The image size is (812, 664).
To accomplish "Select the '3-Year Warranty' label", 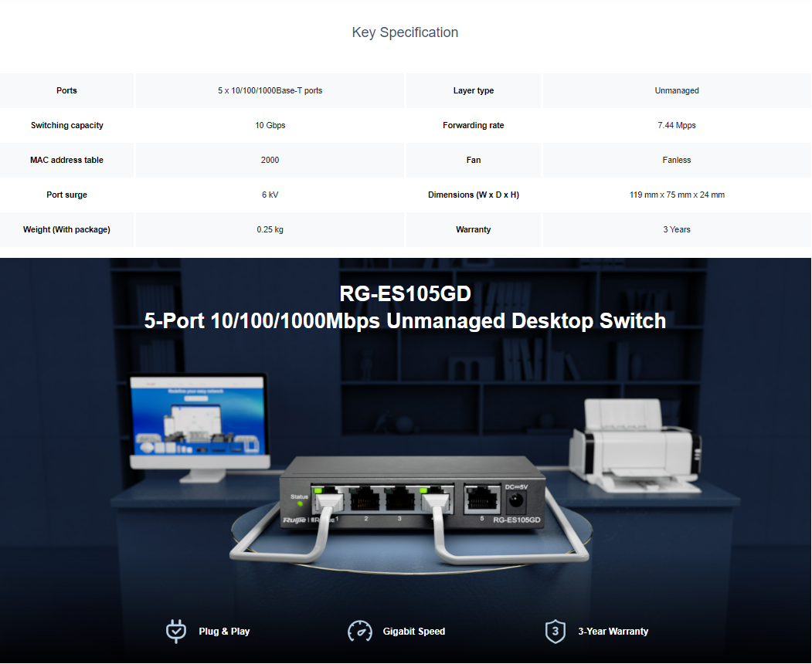I will [613, 632].
